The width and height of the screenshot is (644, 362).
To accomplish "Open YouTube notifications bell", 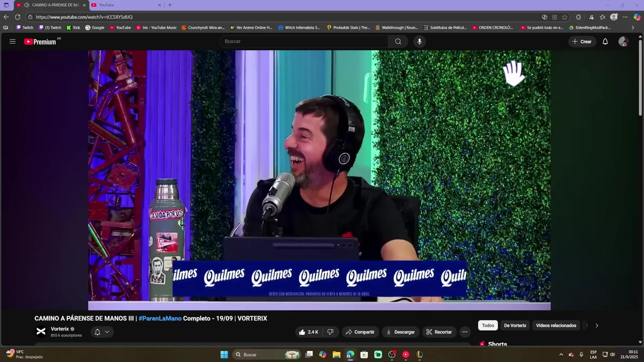I will tap(605, 42).
